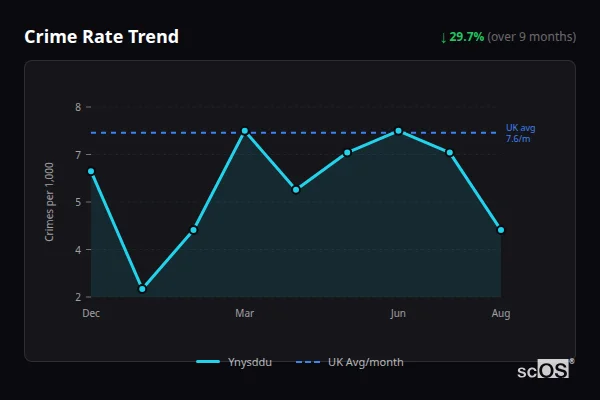The image size is (600, 400).
Task: Click the Dec data point on chart
Action: point(91,171)
